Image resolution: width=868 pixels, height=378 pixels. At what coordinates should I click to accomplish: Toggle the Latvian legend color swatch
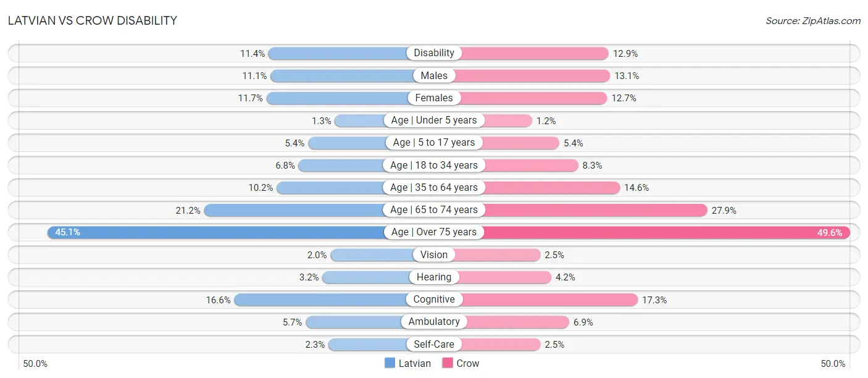pos(390,363)
